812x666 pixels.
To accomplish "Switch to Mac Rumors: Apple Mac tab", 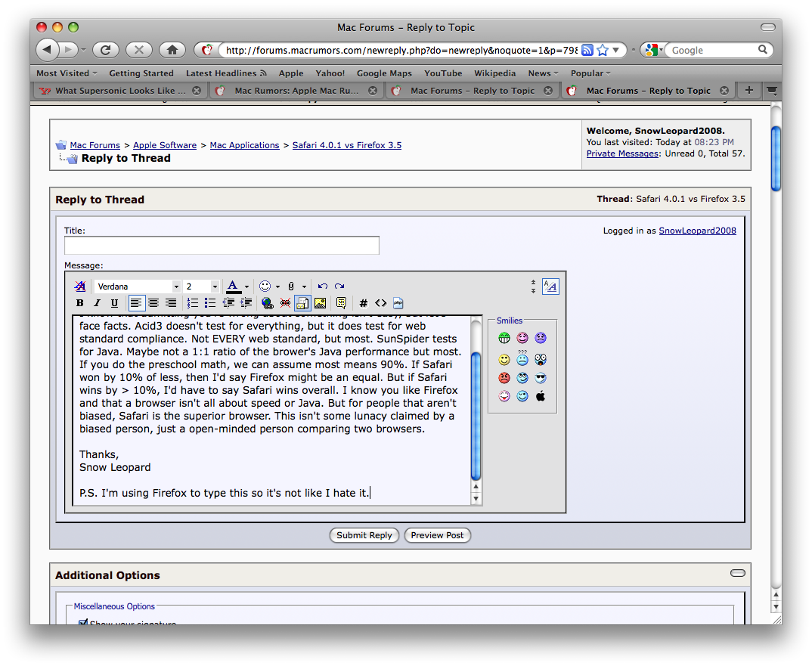I will coord(296,91).
